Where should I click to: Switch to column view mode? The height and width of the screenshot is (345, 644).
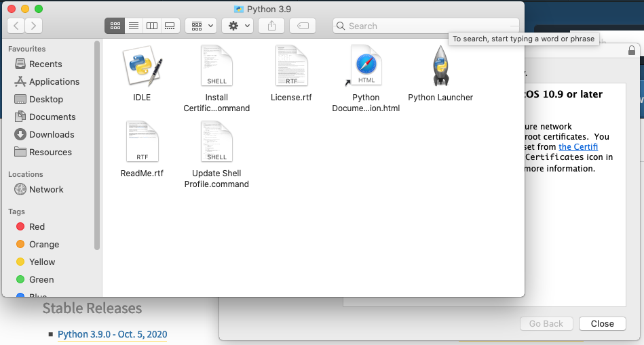click(152, 26)
